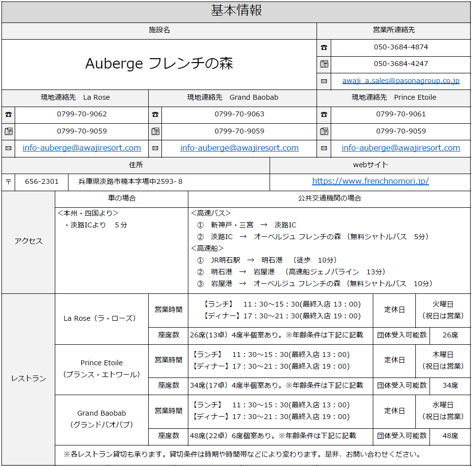Image resolution: width=476 pixels, height=466 pixels.
Task: Select the 施設名 header cell
Action: pos(159,31)
